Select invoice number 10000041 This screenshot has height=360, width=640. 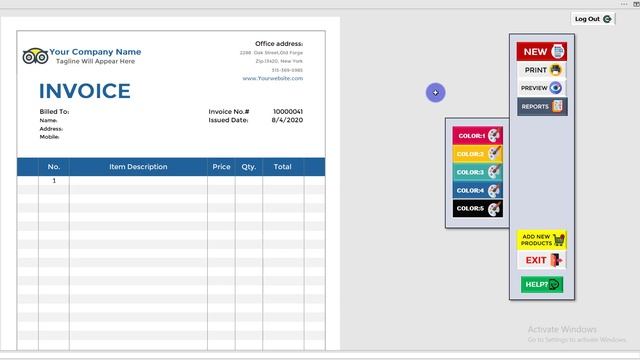[x=288, y=111]
